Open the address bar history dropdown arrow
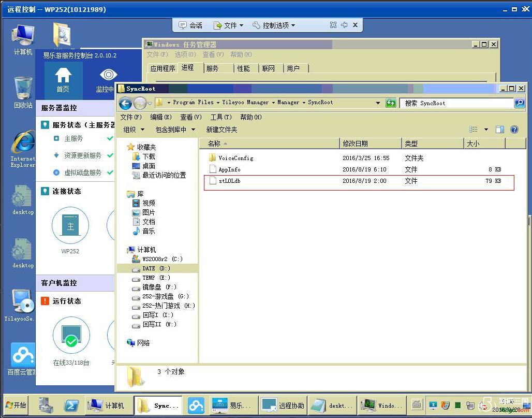532x418 pixels. click(x=378, y=103)
